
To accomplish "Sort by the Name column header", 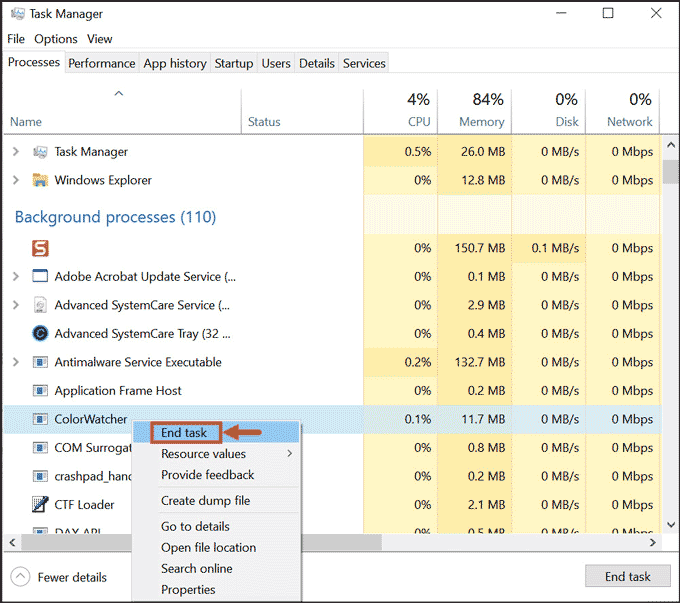I will [122, 112].
